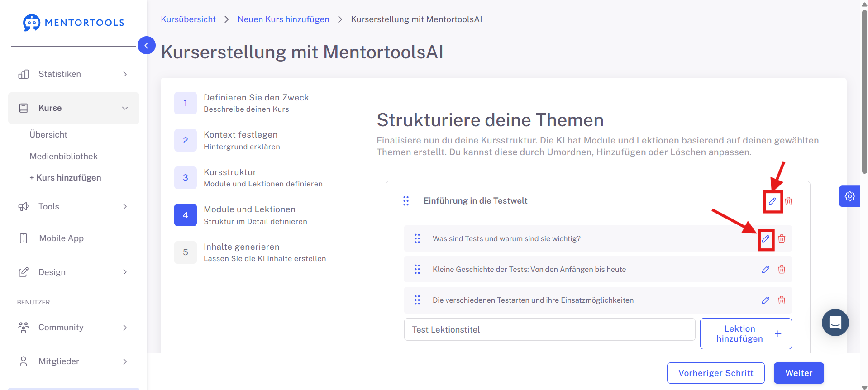The width and height of the screenshot is (868, 390).
Task: Click lesson text 'Kleine Geschichte der Tests: Von den Anfängen bis heute'
Action: point(529,270)
